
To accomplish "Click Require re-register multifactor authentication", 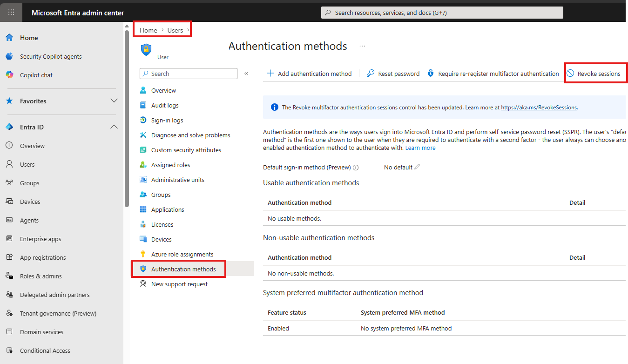I will point(493,74).
